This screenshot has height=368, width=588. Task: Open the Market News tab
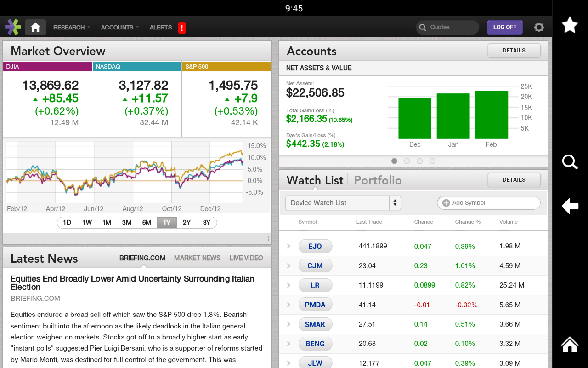[x=197, y=258]
